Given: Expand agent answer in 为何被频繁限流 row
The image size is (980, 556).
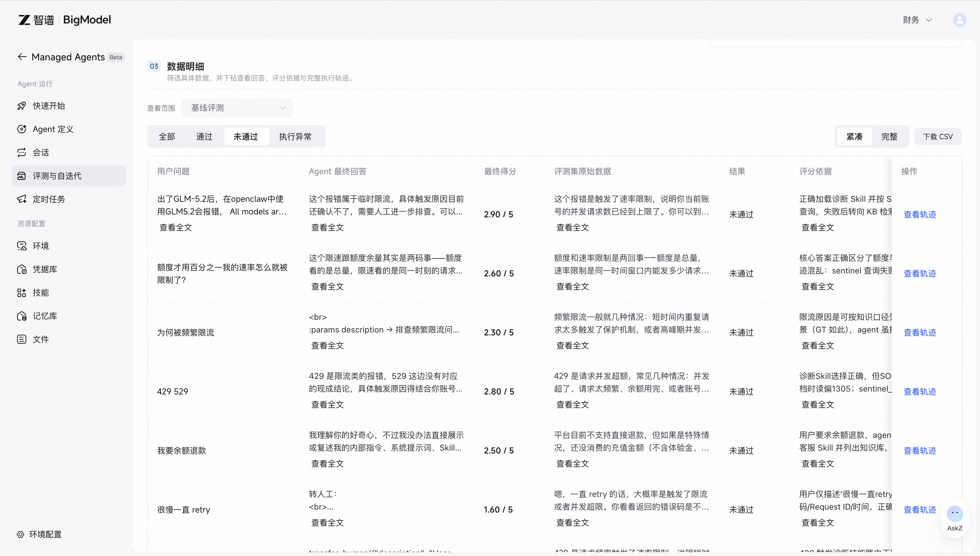Looking at the screenshot, I should [327, 345].
